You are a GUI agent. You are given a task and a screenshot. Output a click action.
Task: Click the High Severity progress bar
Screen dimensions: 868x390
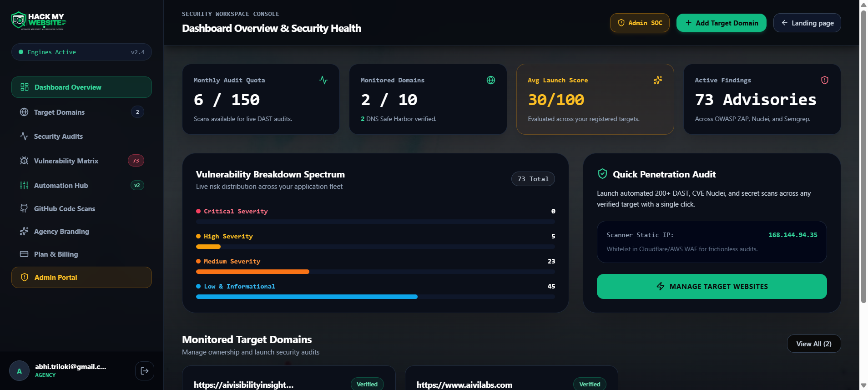click(375, 247)
